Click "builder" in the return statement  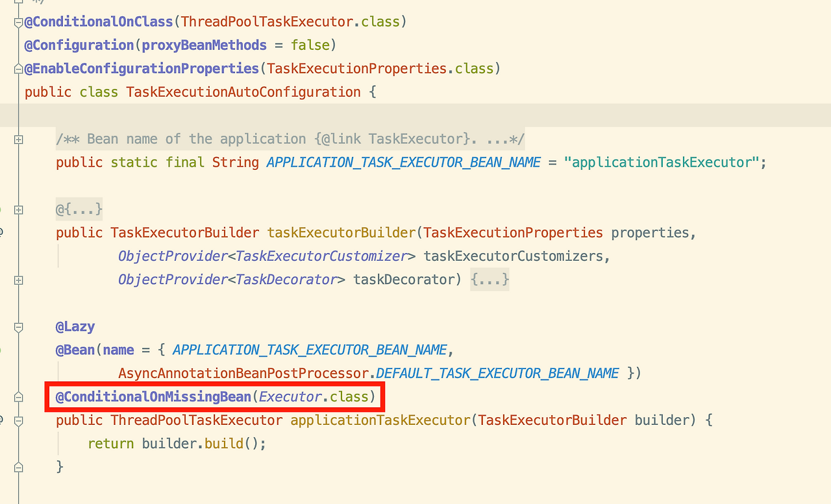click(169, 444)
